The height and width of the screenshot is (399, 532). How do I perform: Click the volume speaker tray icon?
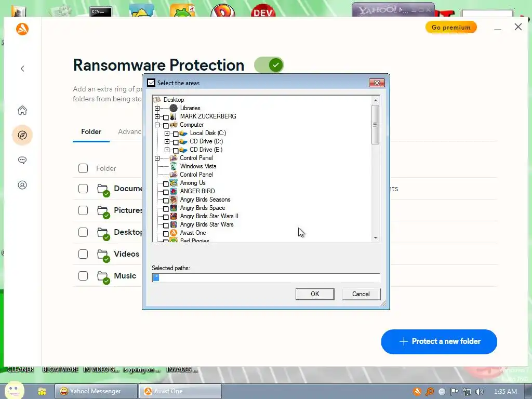click(x=480, y=392)
